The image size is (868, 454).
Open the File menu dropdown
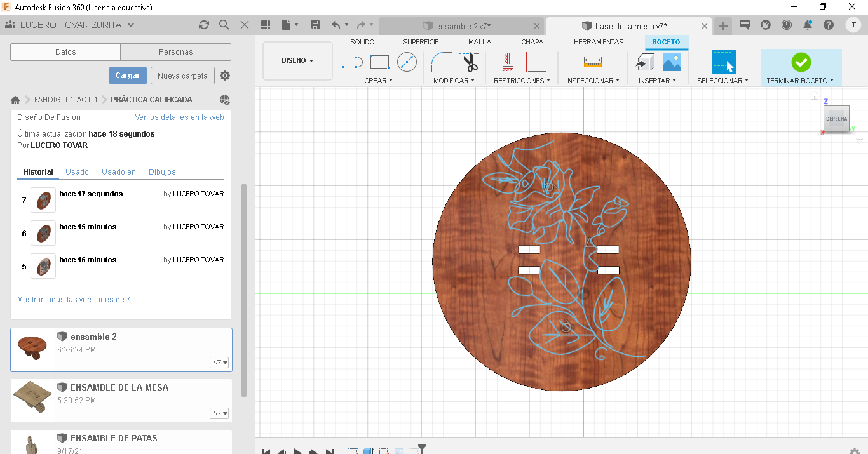click(290, 25)
